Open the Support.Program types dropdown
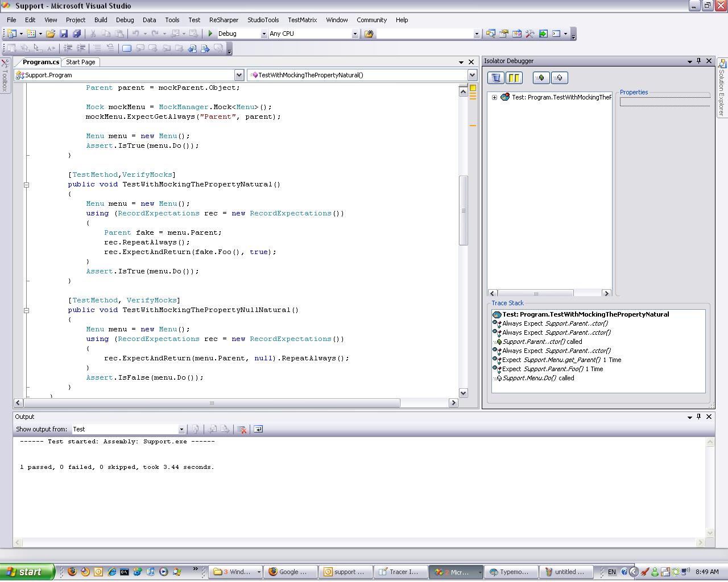 pyautogui.click(x=239, y=75)
